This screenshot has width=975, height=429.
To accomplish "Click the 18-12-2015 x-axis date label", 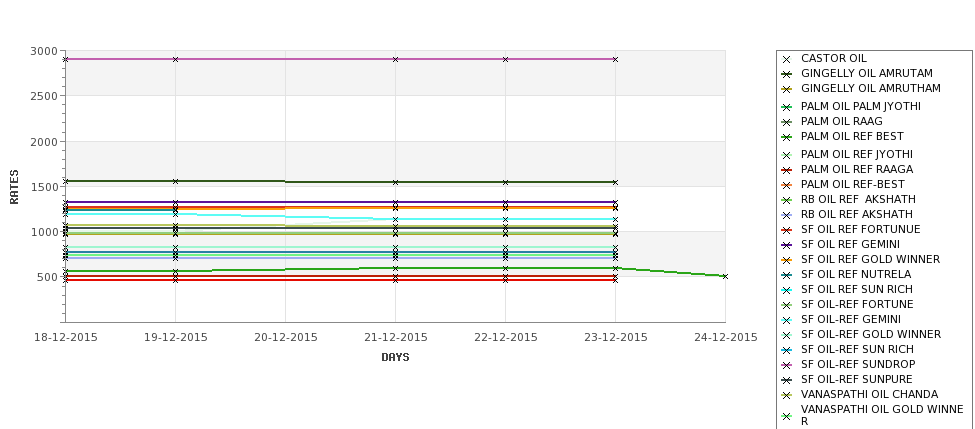I will point(65,338).
